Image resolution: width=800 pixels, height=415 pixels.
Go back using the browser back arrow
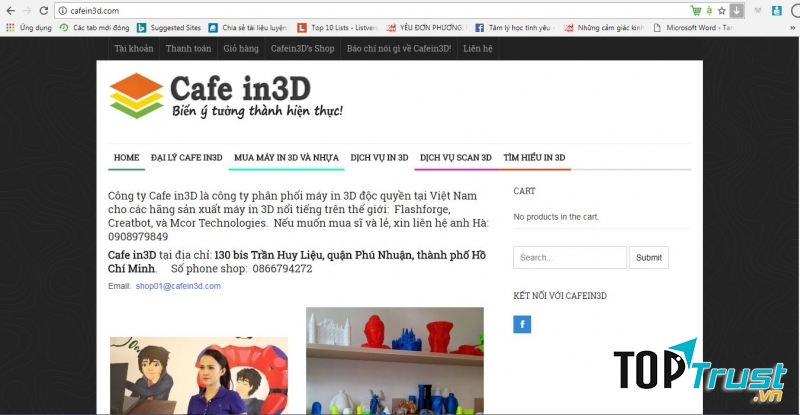pyautogui.click(x=10, y=11)
